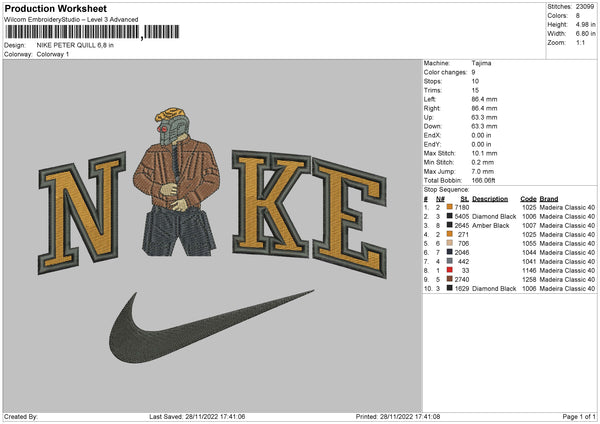This screenshot has height=424, width=600.
Task: Click the barcode under the header
Action: pos(92,32)
